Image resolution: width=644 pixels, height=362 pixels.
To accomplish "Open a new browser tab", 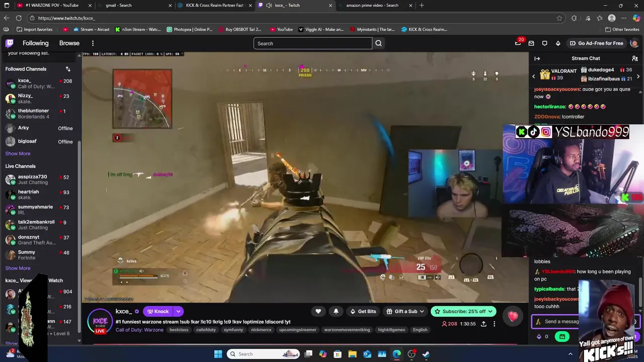I will tap(422, 6).
